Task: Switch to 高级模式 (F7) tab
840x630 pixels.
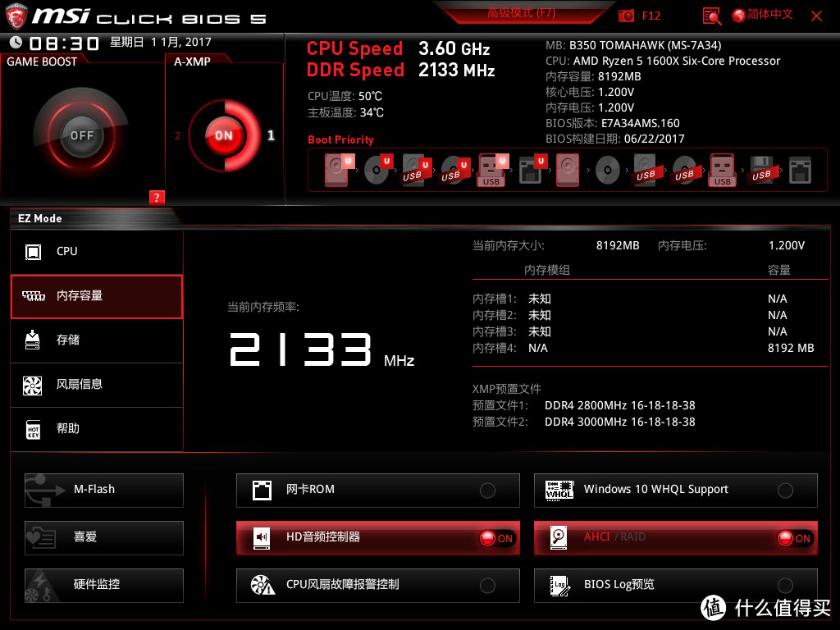Action: tap(521, 13)
